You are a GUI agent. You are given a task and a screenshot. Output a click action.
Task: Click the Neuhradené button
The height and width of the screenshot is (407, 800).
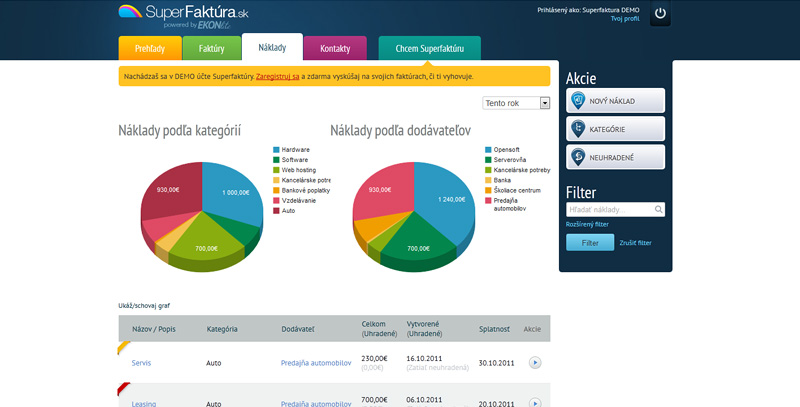click(615, 157)
